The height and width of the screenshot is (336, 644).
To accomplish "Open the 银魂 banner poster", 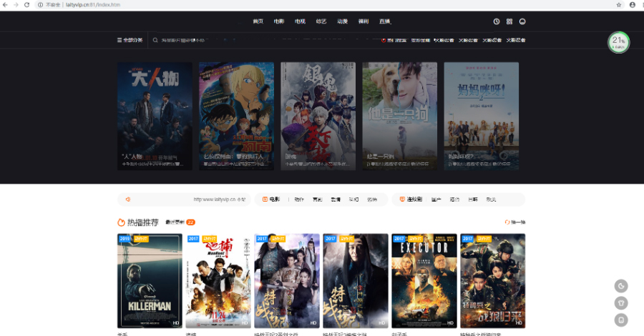I will (x=318, y=116).
